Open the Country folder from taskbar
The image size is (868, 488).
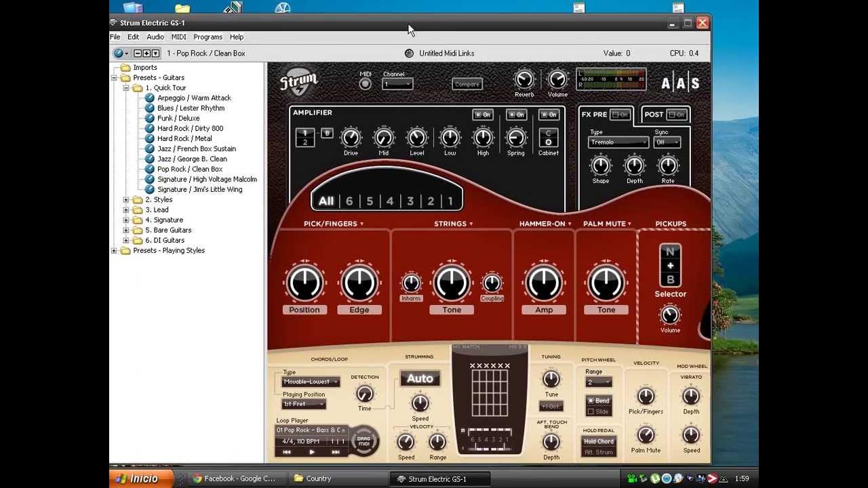[x=337, y=479]
